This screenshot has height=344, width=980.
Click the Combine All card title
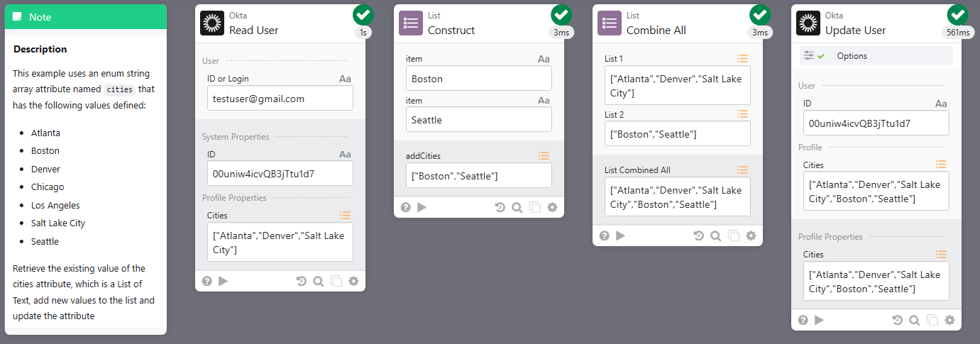pos(656,30)
